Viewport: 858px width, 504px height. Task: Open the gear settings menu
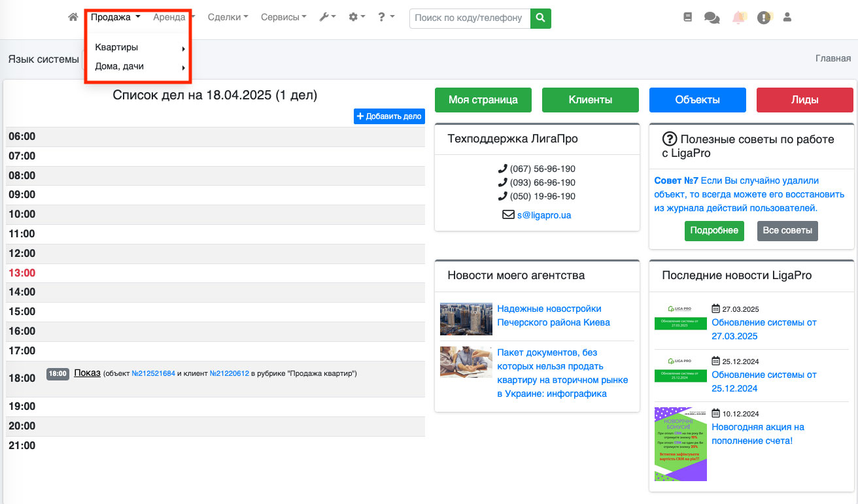click(x=356, y=18)
